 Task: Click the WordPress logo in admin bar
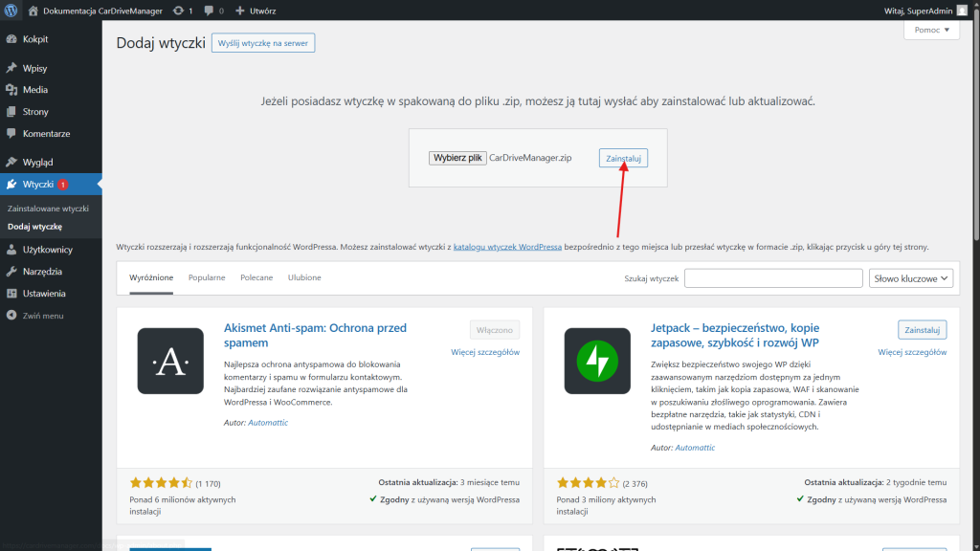(11, 10)
